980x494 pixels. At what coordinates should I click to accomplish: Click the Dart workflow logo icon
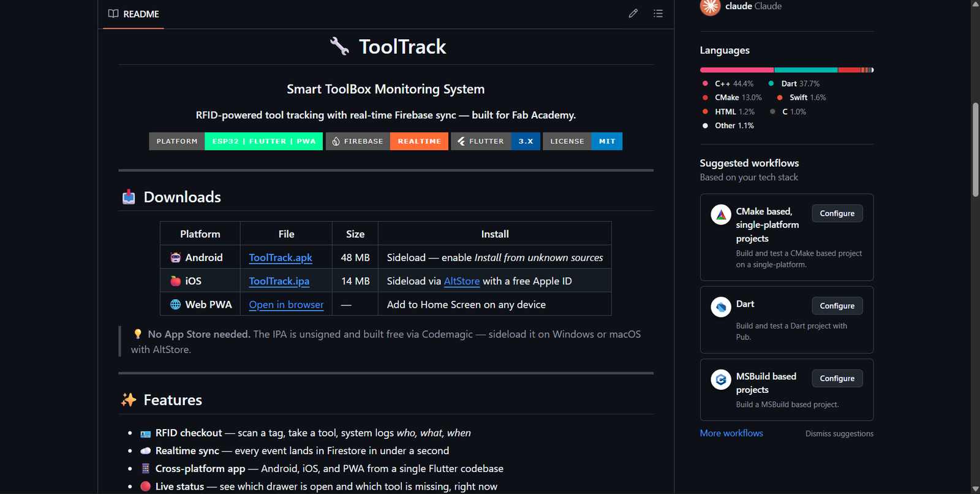coord(721,306)
